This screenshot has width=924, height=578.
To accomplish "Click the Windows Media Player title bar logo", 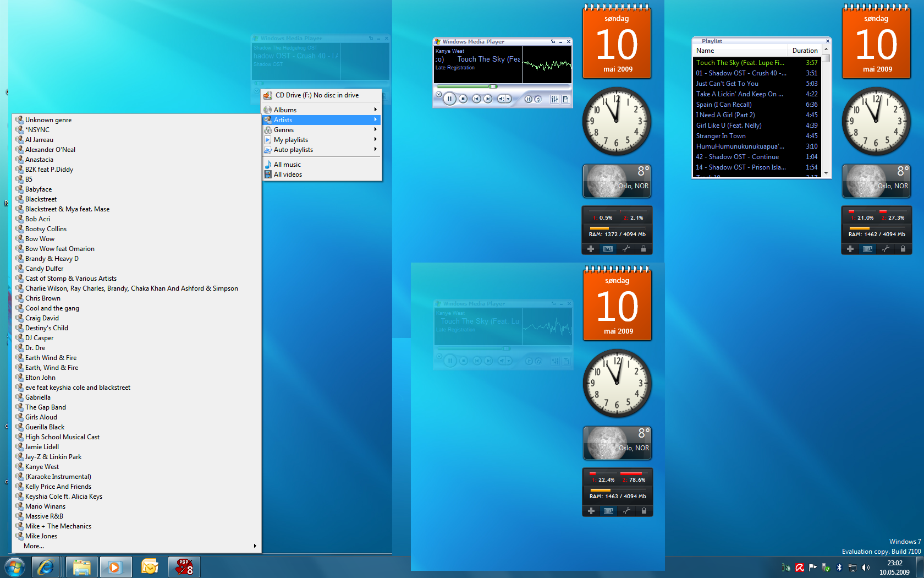I will 438,41.
